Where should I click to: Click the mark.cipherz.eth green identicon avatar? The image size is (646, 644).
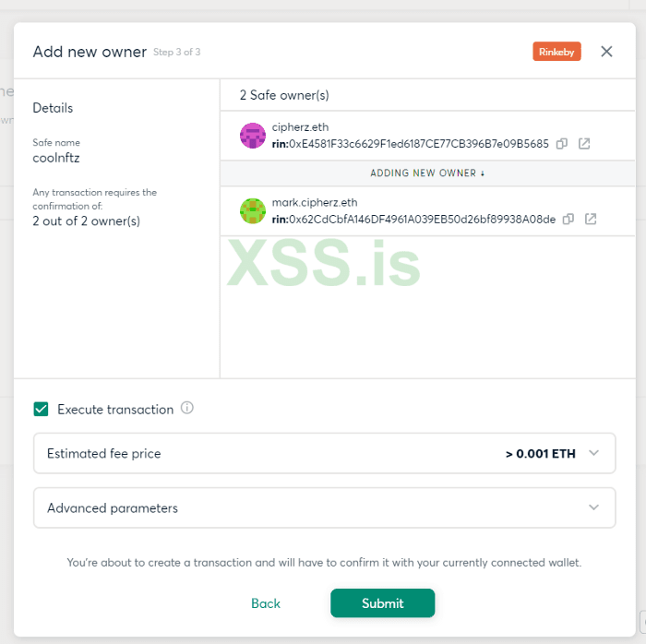253,210
